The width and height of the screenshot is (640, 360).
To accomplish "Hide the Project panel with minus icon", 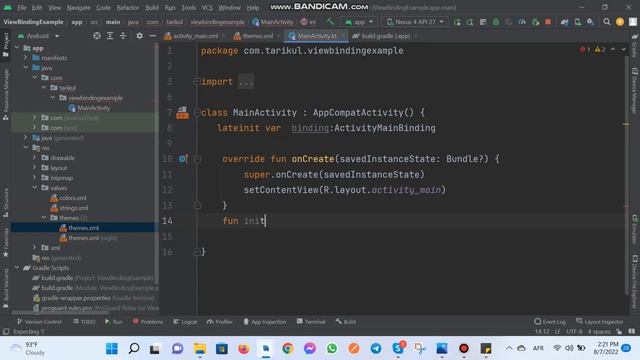I will 152,36.
